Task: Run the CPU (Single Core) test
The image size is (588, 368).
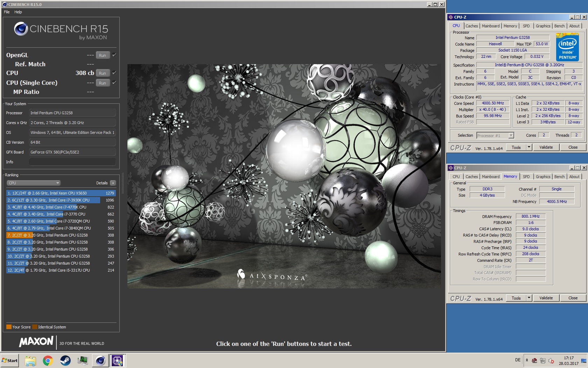Action: [103, 83]
